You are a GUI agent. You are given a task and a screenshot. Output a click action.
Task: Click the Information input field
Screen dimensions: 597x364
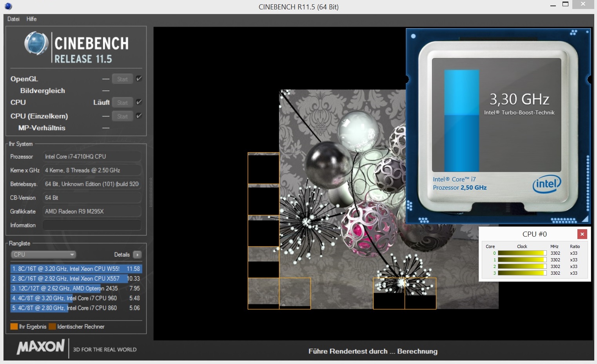[x=92, y=225]
